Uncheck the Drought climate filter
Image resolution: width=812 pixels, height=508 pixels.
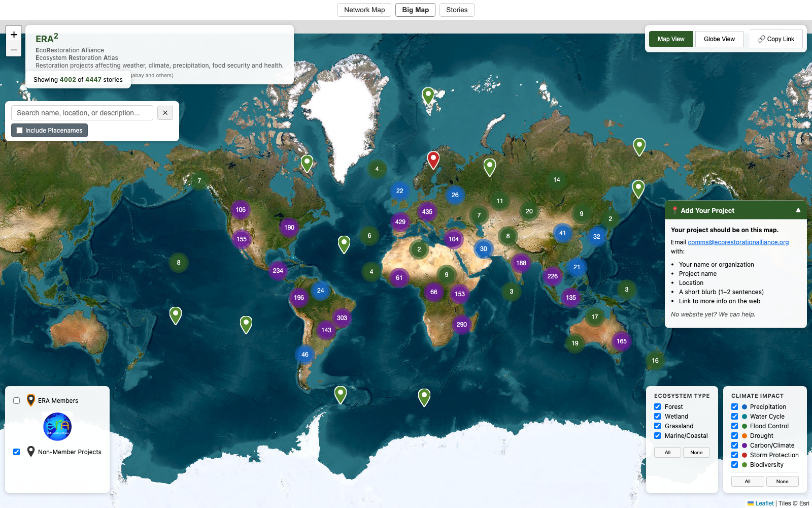[x=734, y=436]
